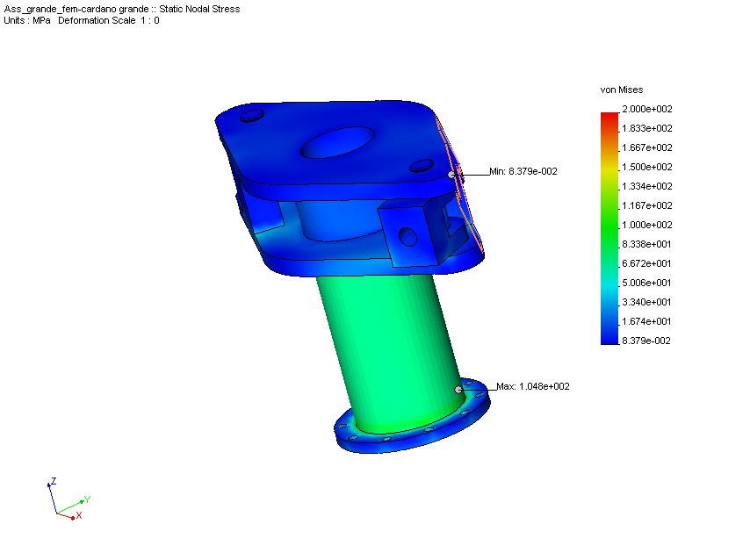Click the 6.672e+001 legend value
750x560 pixels.
[646, 263]
